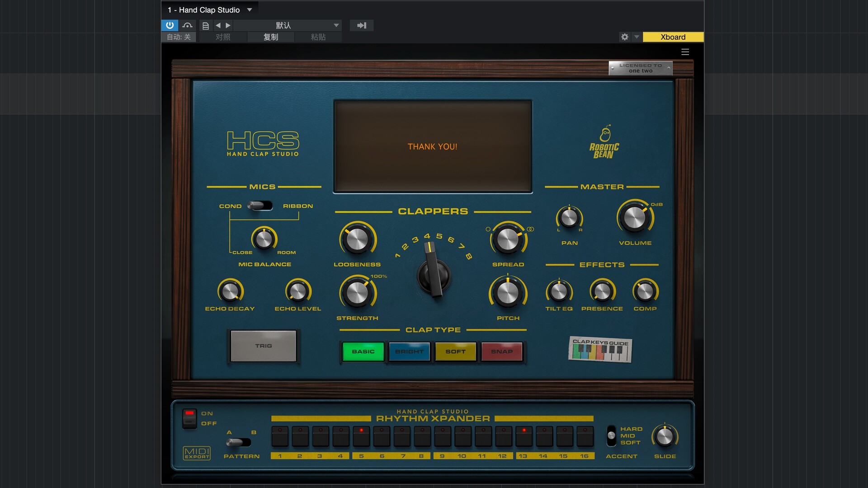Click the TRIG trigger pad
This screenshot has height=488, width=868.
pos(264,346)
